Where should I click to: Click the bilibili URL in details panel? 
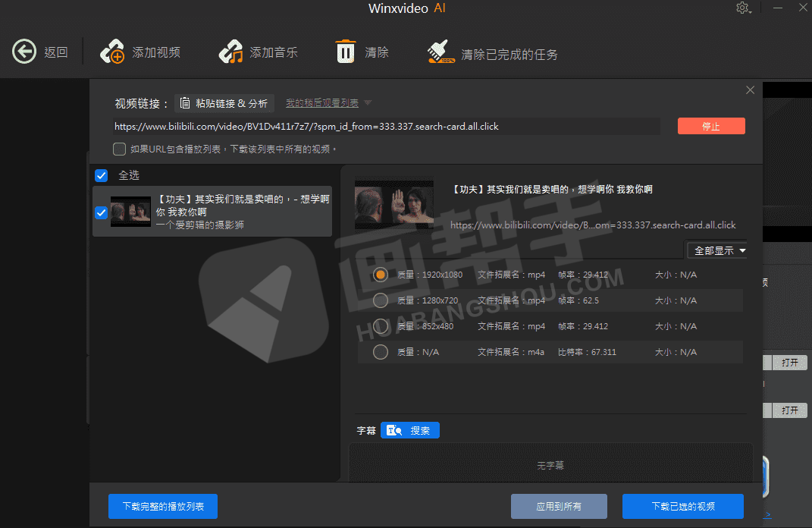[x=593, y=225]
